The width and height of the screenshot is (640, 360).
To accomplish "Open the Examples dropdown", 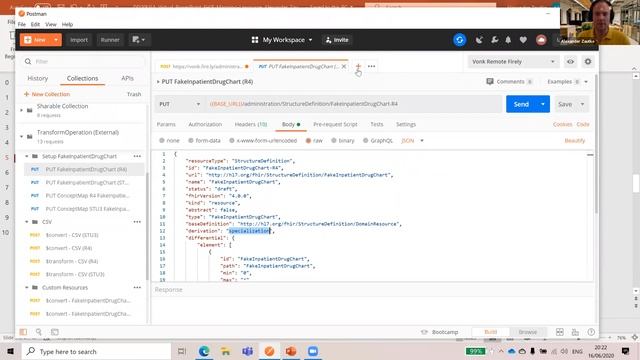I will [x=567, y=82].
